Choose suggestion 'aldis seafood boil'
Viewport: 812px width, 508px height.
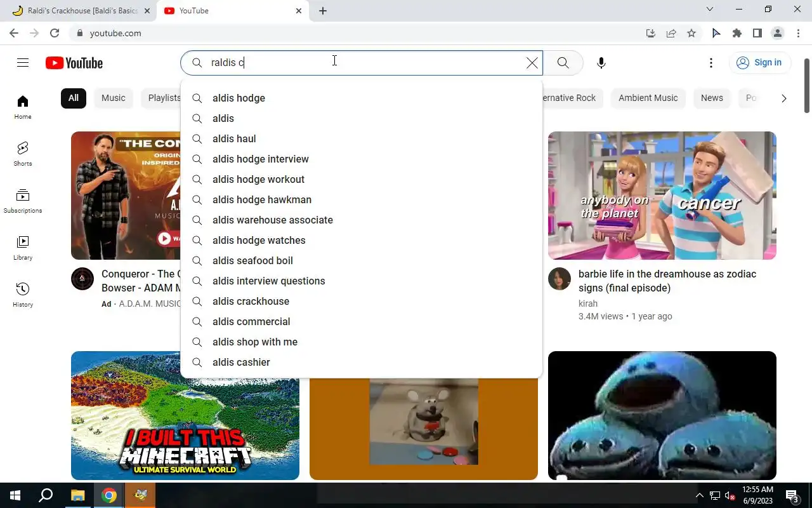point(362,260)
